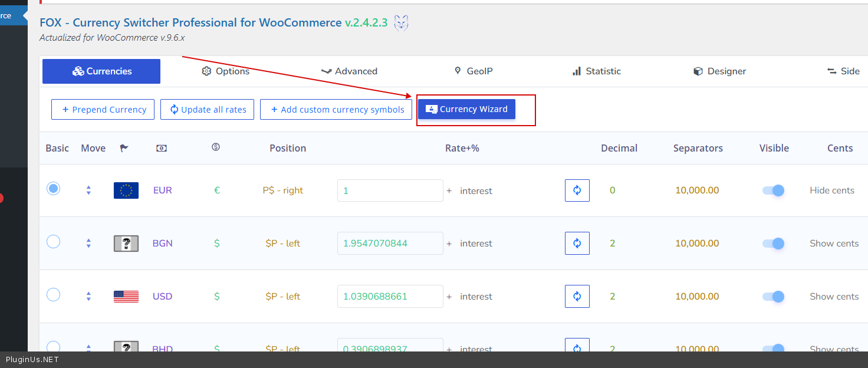Viewport: 868px width, 368px height.
Task: Open the USD 'Show cents' dropdown
Action: click(x=834, y=296)
